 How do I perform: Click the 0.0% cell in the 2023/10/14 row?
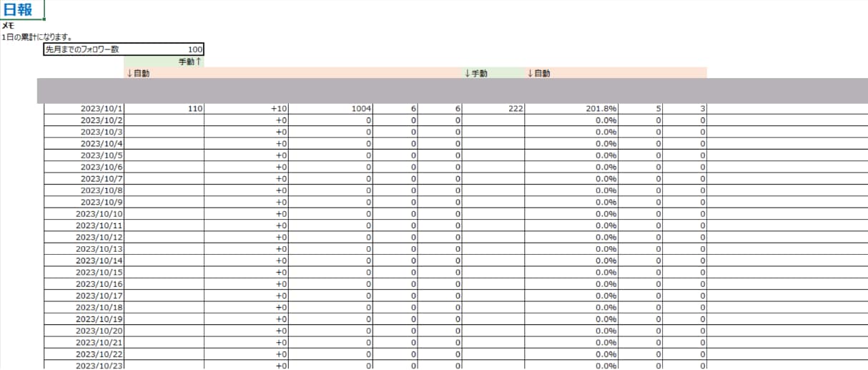click(x=571, y=261)
